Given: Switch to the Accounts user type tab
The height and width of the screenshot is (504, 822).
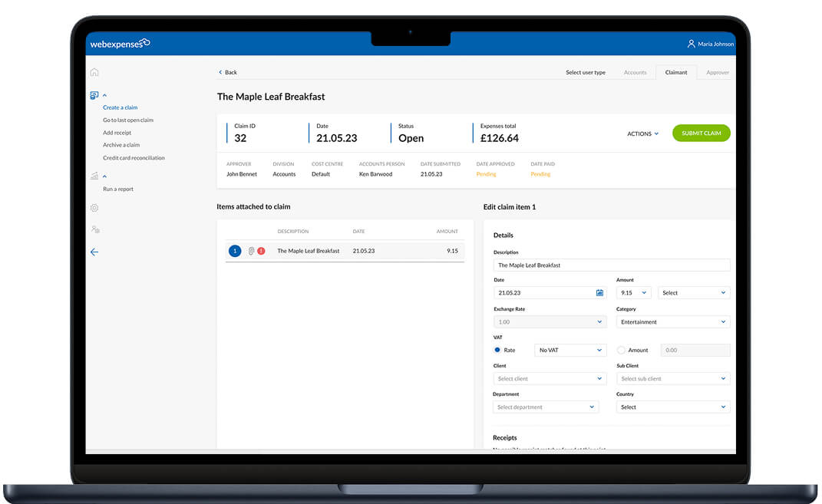Looking at the screenshot, I should pos(635,72).
